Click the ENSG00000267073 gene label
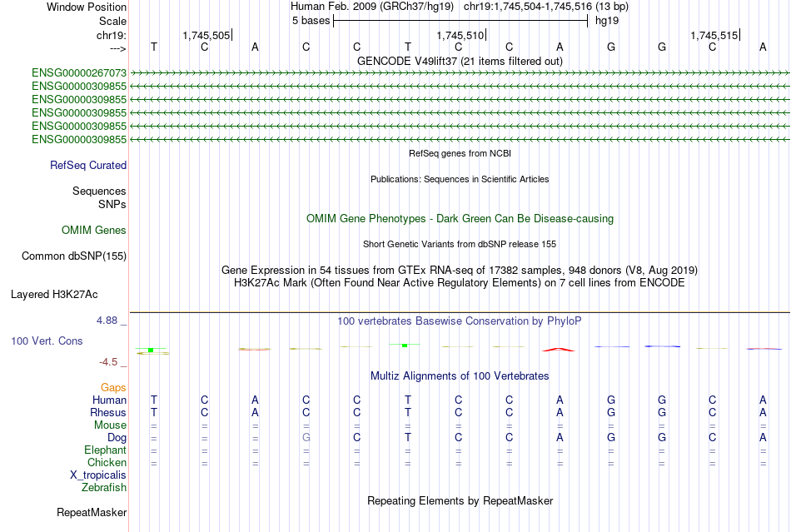This screenshot has width=791, height=532. pyautogui.click(x=79, y=73)
